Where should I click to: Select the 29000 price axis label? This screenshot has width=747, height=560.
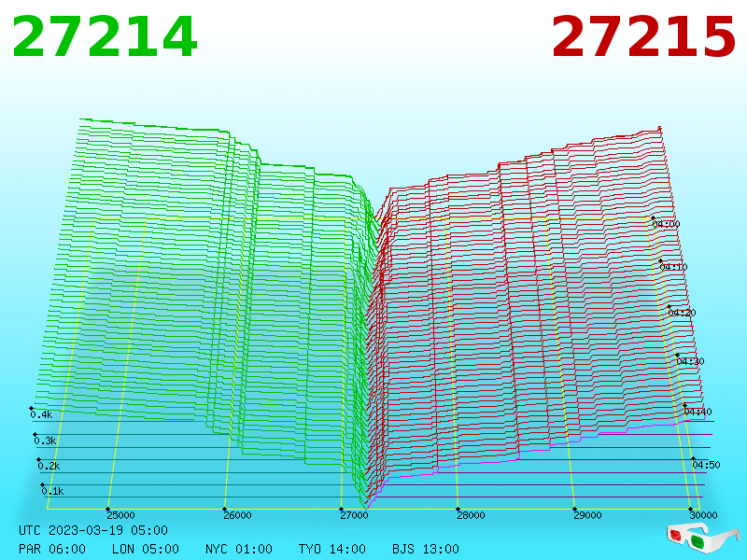(x=587, y=515)
